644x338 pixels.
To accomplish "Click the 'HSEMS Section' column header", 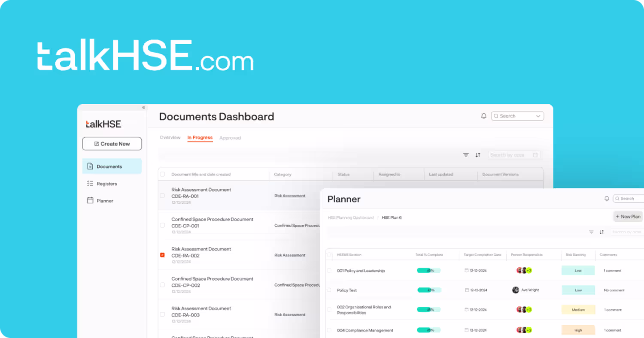I will 349,255.
